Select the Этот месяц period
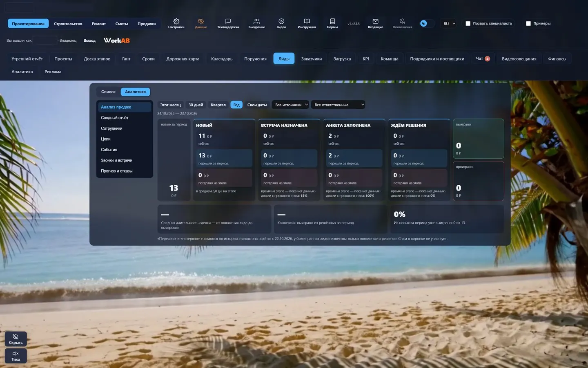The image size is (588, 368). pos(170,105)
